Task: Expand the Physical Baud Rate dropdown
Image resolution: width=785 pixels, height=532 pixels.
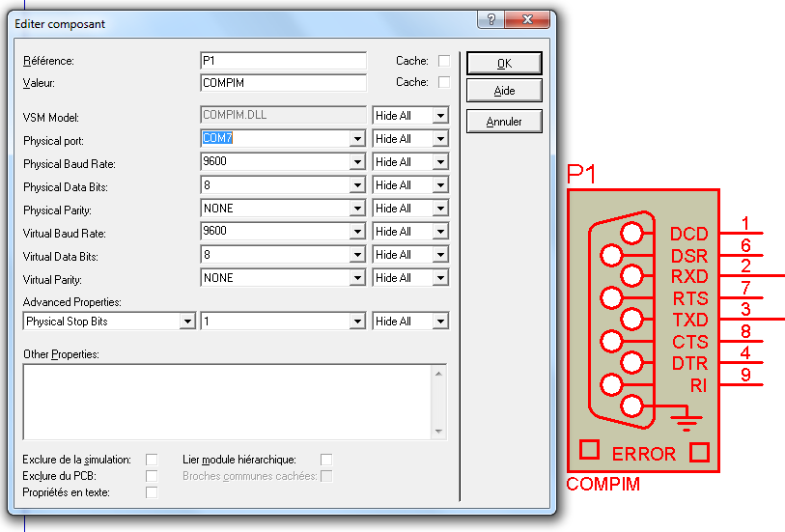Action: [357, 161]
